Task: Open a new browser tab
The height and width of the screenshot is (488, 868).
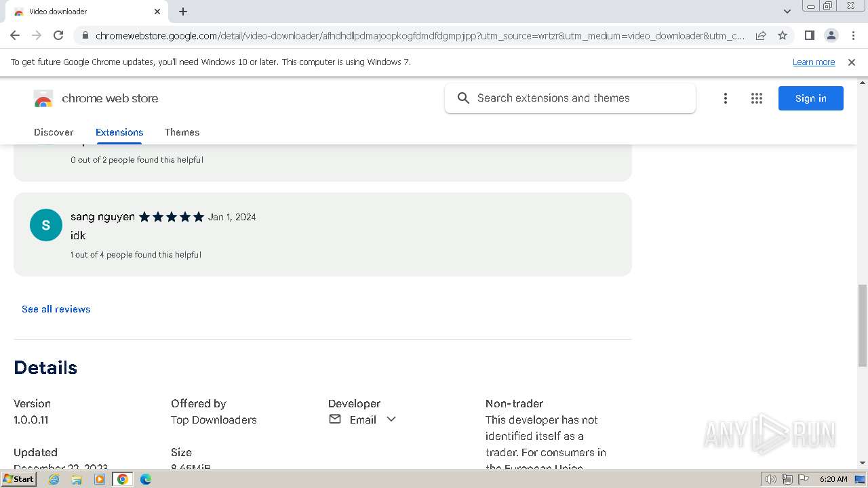Action: 183,12
